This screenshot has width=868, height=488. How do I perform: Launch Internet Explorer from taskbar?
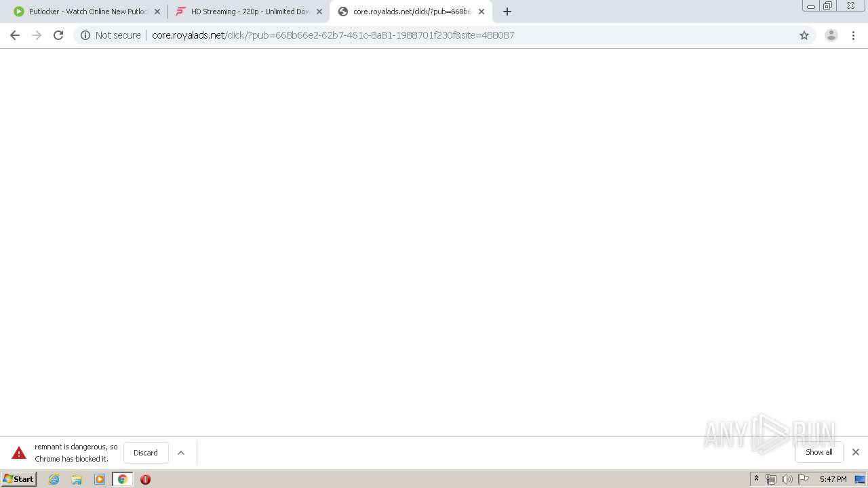(54, 479)
